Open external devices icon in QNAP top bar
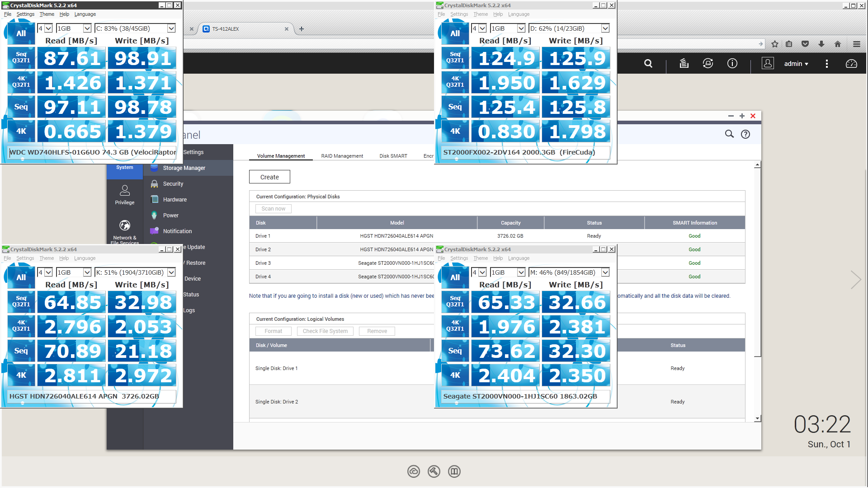 click(708, 64)
